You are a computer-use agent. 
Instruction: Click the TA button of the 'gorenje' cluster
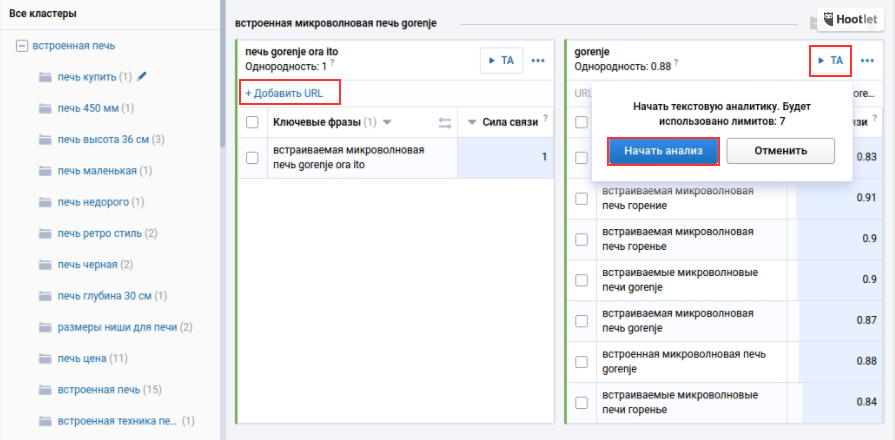tap(831, 60)
